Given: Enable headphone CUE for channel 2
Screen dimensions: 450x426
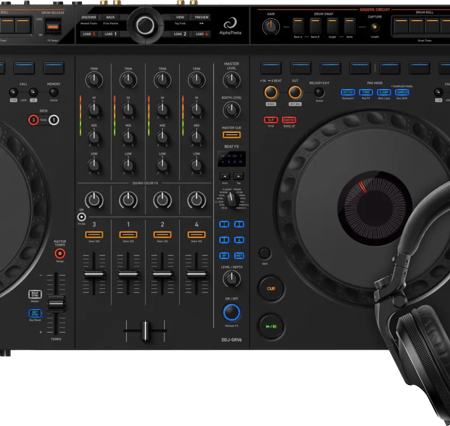Looking at the screenshot, I should (162, 235).
